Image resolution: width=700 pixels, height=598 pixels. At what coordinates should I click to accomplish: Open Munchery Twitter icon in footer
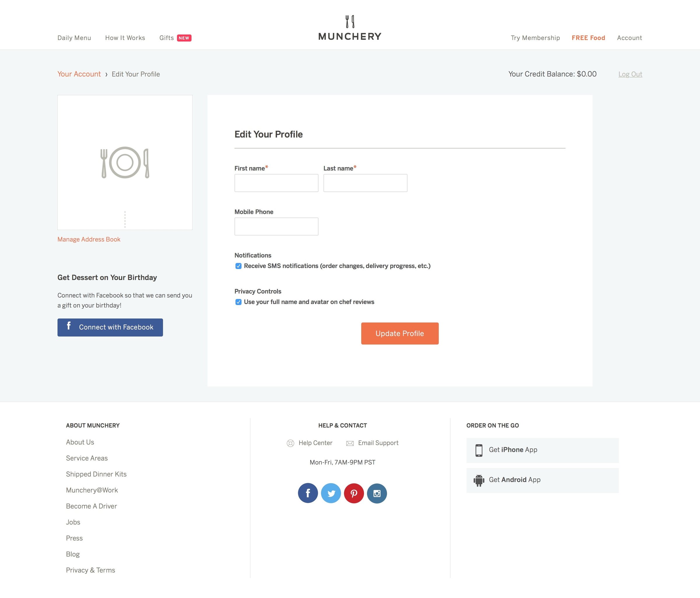(331, 493)
